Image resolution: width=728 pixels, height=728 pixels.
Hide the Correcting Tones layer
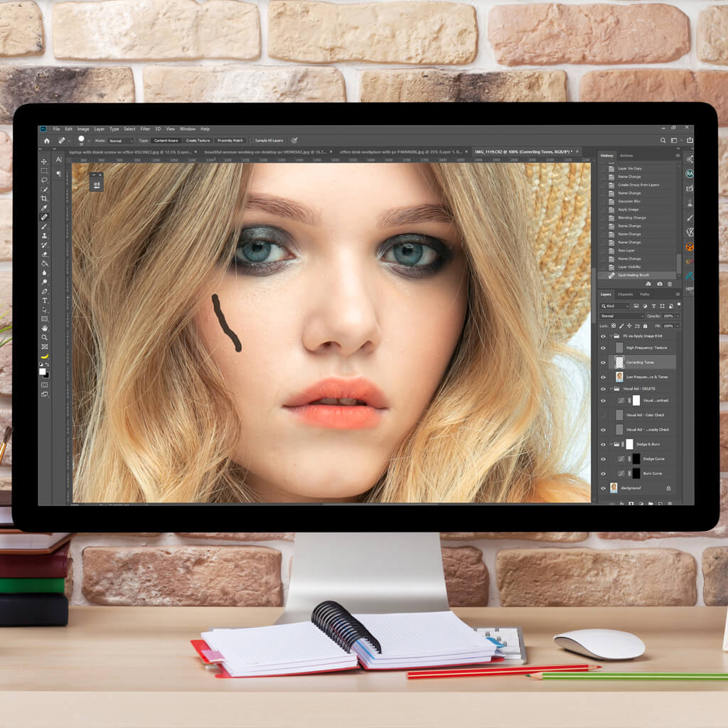pos(603,362)
